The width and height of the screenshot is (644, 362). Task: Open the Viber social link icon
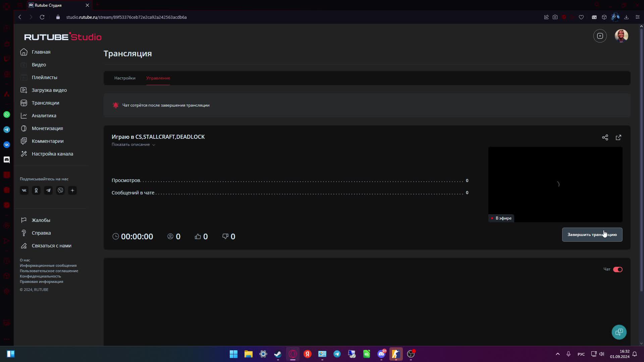pyautogui.click(x=60, y=190)
